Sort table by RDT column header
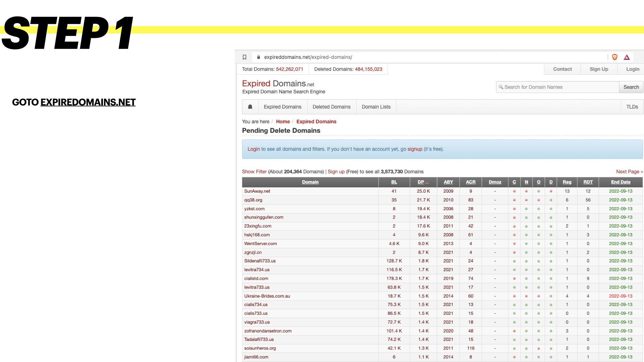 click(588, 182)
